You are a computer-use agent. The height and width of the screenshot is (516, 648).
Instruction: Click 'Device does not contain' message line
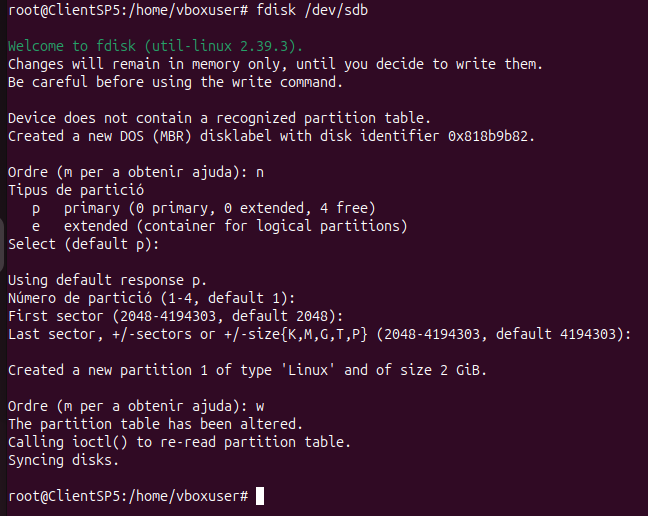coord(219,118)
